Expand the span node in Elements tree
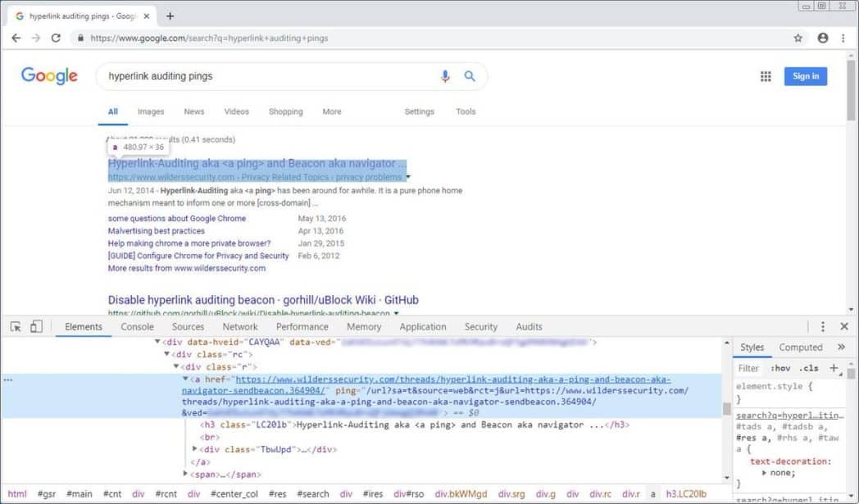 (x=185, y=474)
